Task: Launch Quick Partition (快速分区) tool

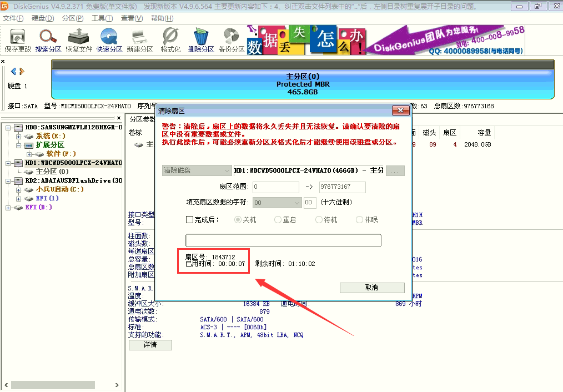Action: pyautogui.click(x=109, y=41)
